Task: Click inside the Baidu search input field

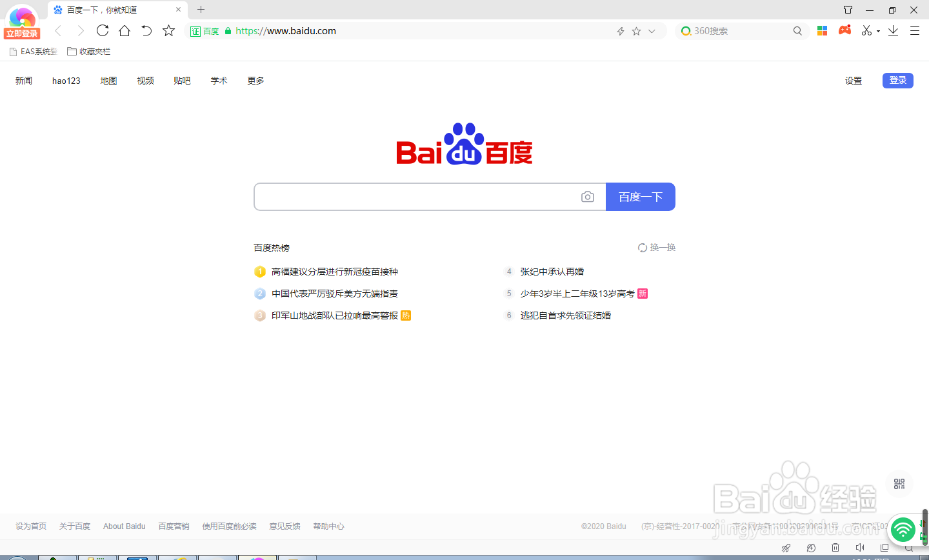Action: [419, 197]
